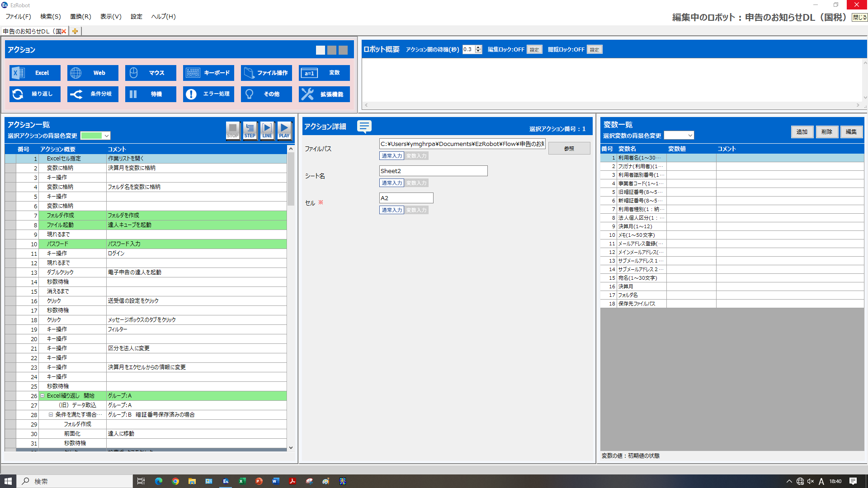
Task: Open the Web action category
Action: 93,73
